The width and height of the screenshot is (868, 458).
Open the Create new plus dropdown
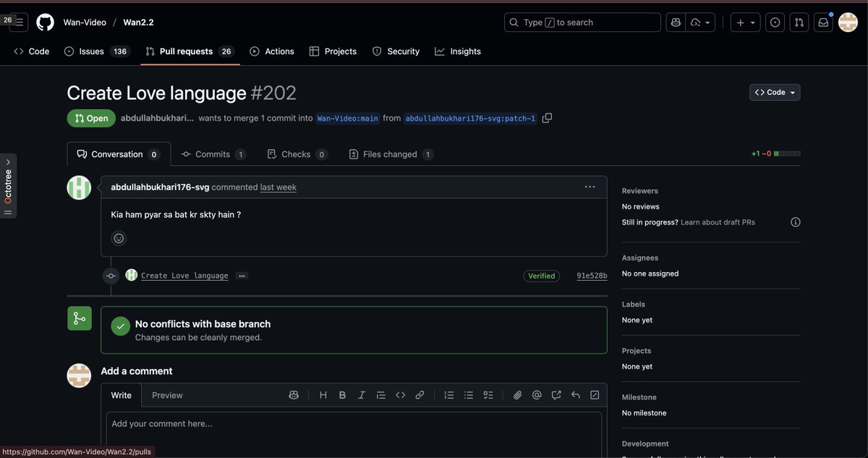pyautogui.click(x=746, y=22)
